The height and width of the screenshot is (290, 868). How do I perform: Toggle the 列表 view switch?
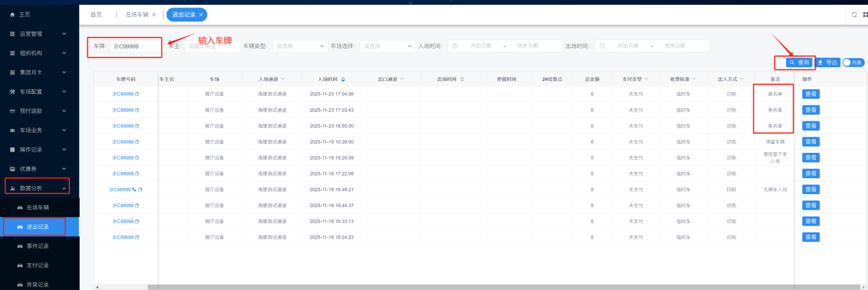pyautogui.click(x=854, y=62)
